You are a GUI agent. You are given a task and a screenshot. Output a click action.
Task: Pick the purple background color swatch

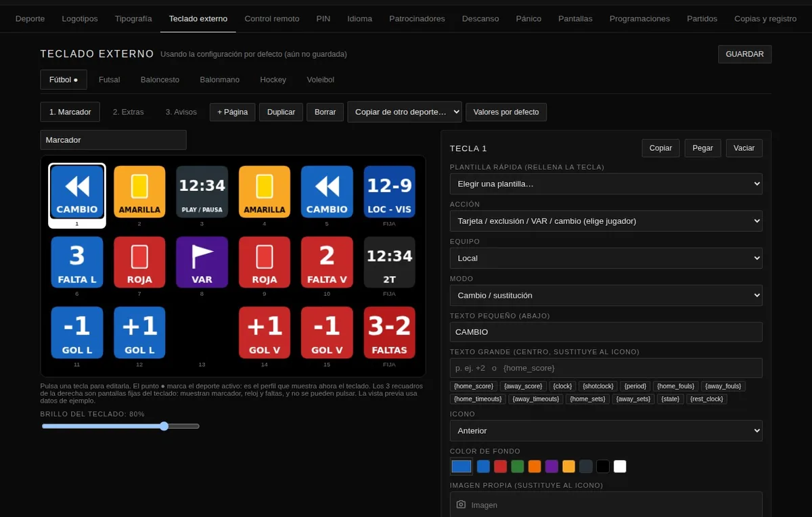point(551,466)
